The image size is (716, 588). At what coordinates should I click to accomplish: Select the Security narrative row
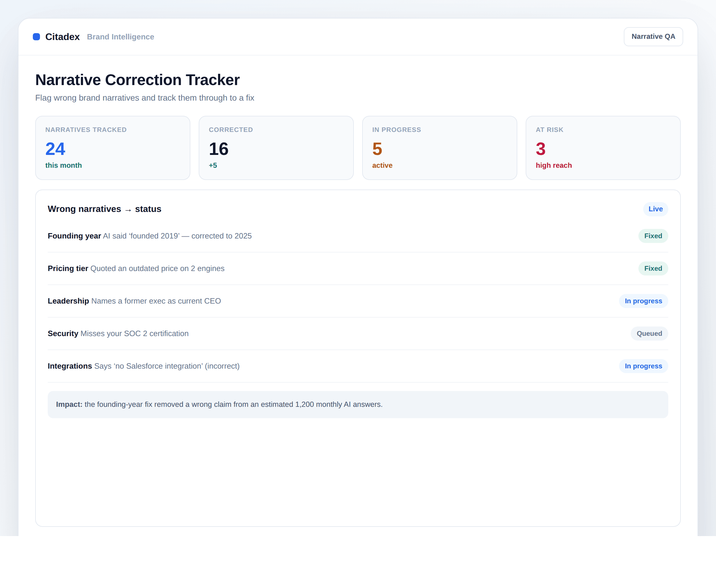[358, 333]
